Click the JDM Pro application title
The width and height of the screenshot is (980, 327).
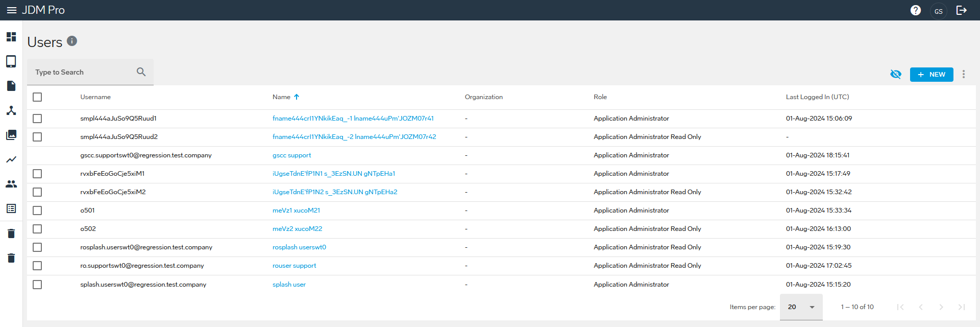43,10
